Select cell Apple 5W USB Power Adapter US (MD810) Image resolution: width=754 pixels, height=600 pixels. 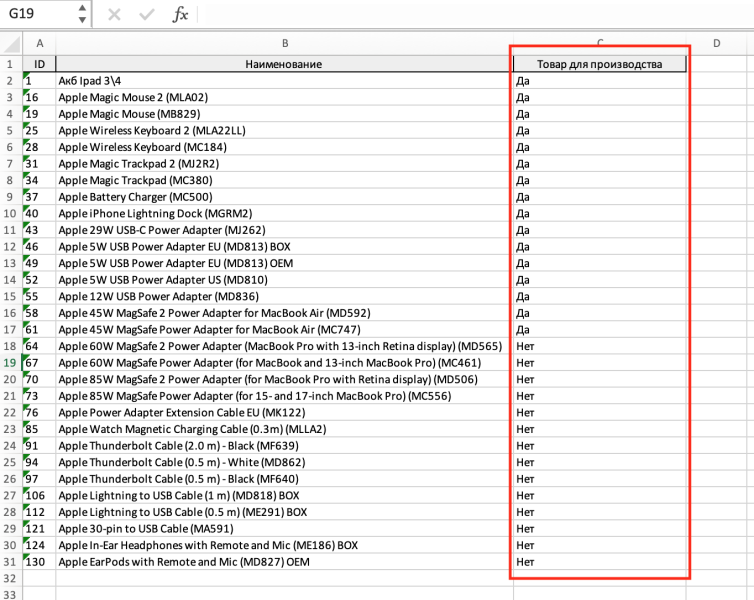(285, 280)
